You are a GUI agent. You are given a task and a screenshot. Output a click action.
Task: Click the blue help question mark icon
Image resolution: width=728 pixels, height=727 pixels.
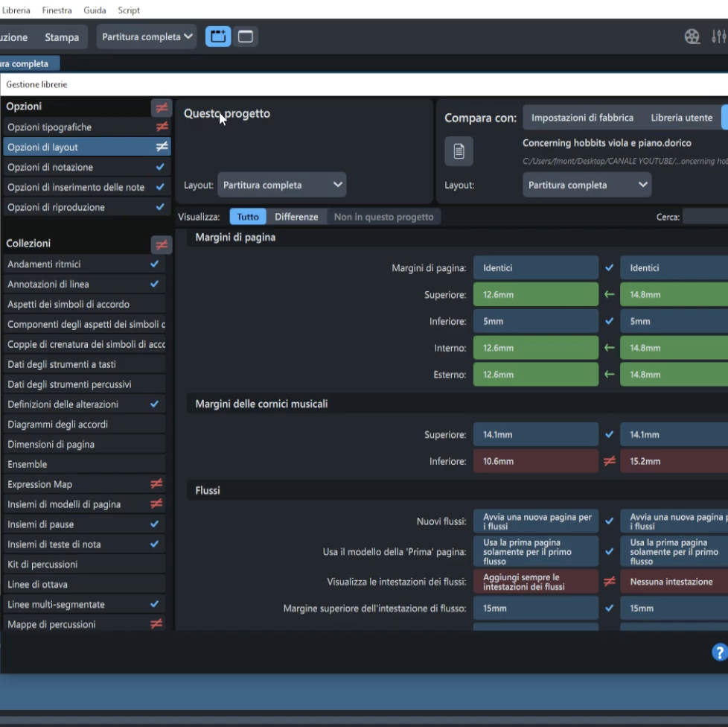[719, 653]
